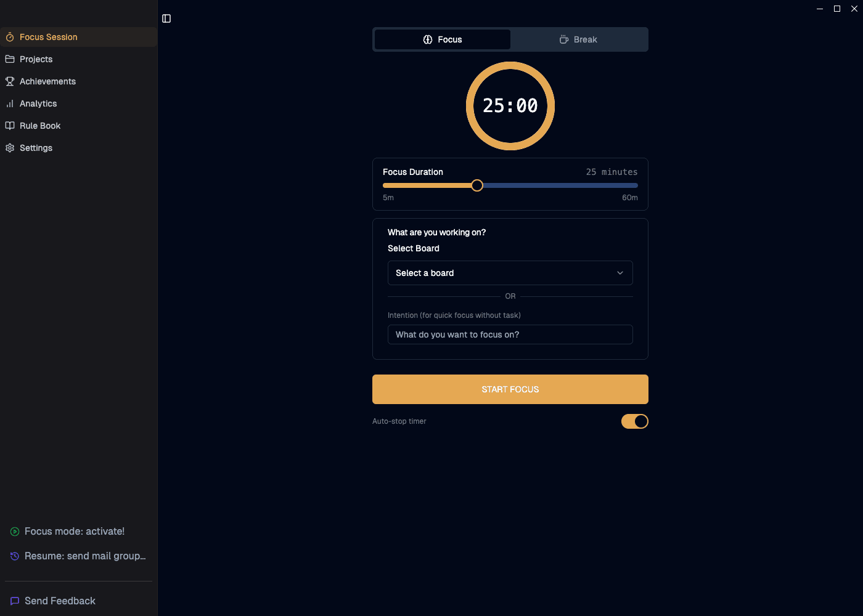Open Settings via the gear icon
This screenshot has width=863, height=616.
tap(10, 148)
